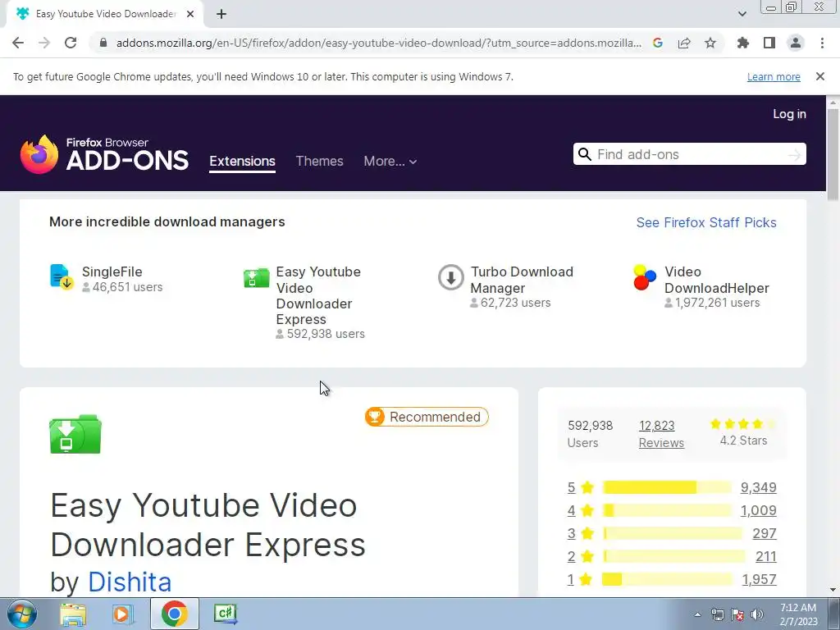This screenshot has width=840, height=630.
Task: Reload the current page
Action: pos(71,43)
